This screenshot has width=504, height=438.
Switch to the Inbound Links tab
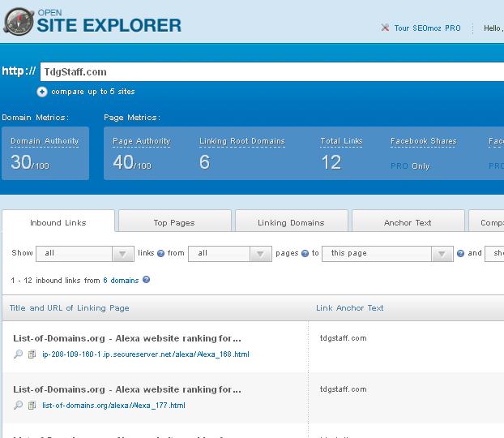point(58,221)
